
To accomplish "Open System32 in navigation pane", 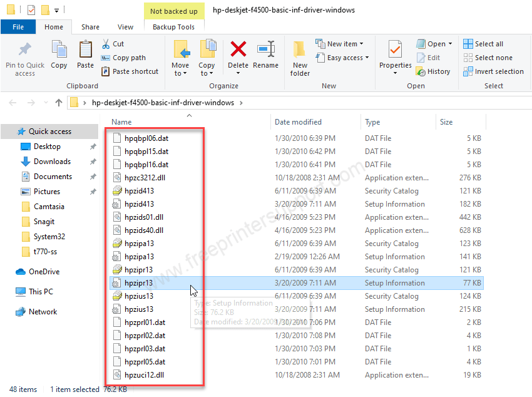I will [49, 237].
